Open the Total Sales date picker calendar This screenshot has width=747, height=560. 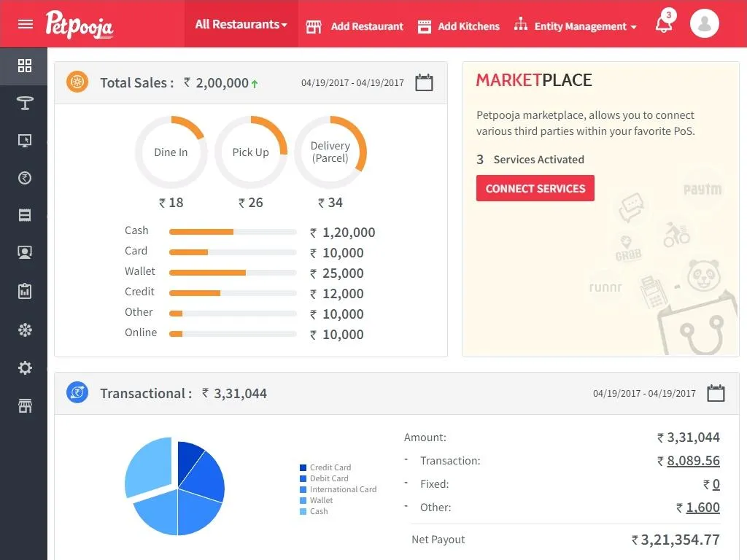coord(424,82)
